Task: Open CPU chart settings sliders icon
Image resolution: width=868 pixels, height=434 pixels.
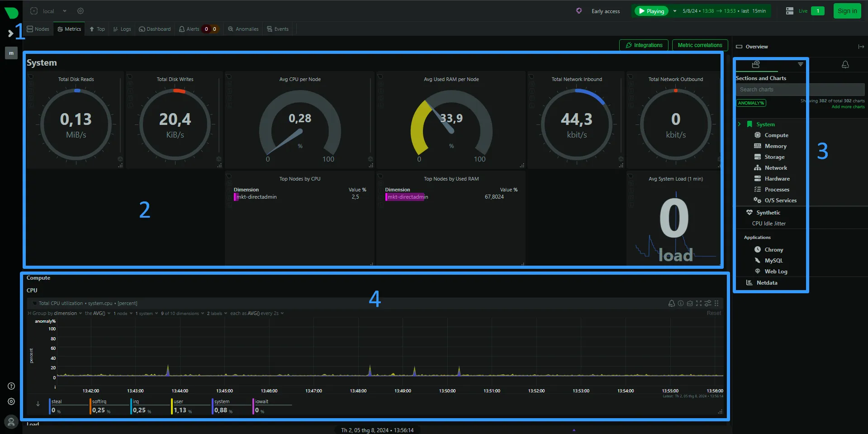Action: (708, 303)
